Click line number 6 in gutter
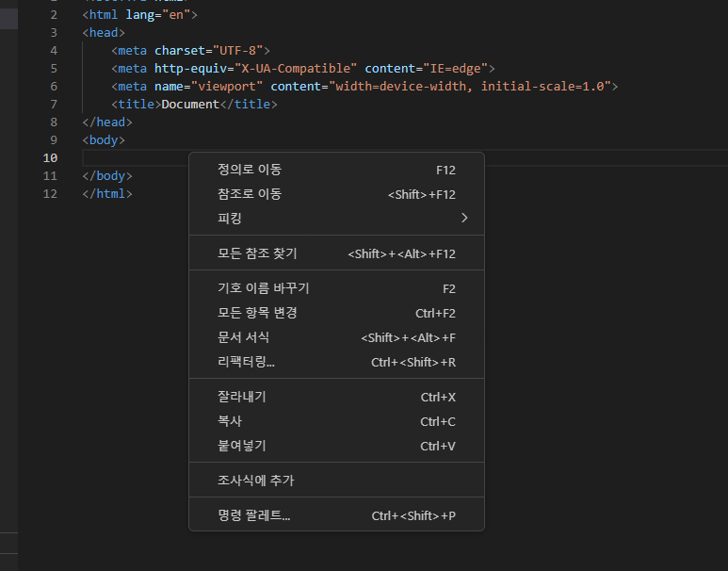 click(x=54, y=87)
